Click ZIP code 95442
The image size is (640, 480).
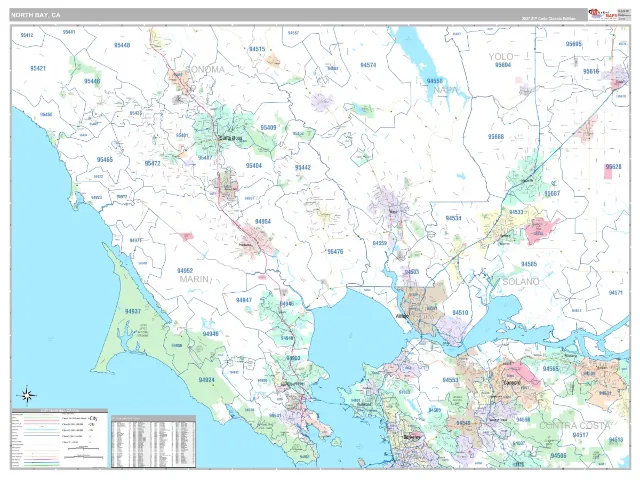pyautogui.click(x=303, y=168)
